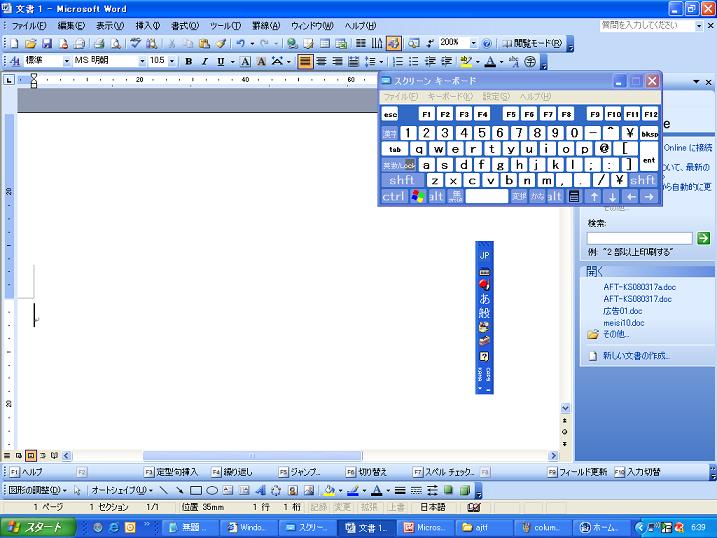Switch to the ajtf folder taskbar button
Screen dimensions: 717x538
[485, 527]
